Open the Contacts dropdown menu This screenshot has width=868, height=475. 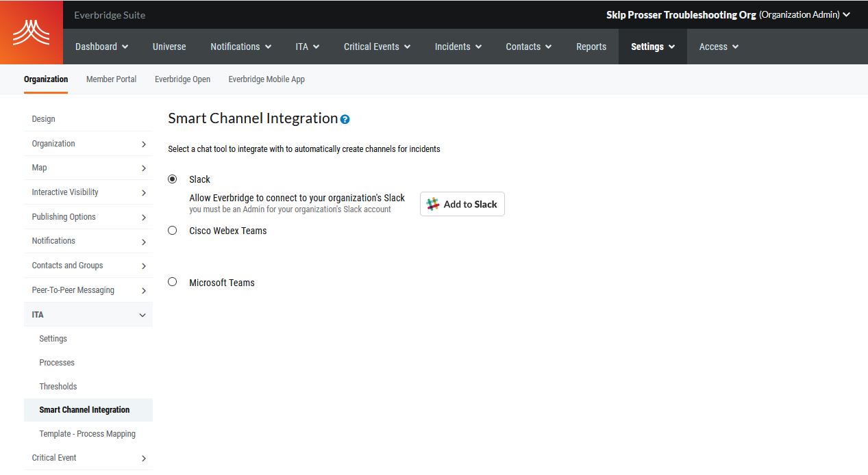(529, 47)
